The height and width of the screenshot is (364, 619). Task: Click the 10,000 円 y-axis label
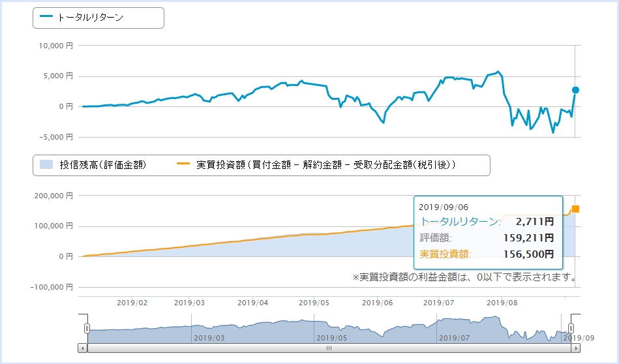click(x=55, y=46)
